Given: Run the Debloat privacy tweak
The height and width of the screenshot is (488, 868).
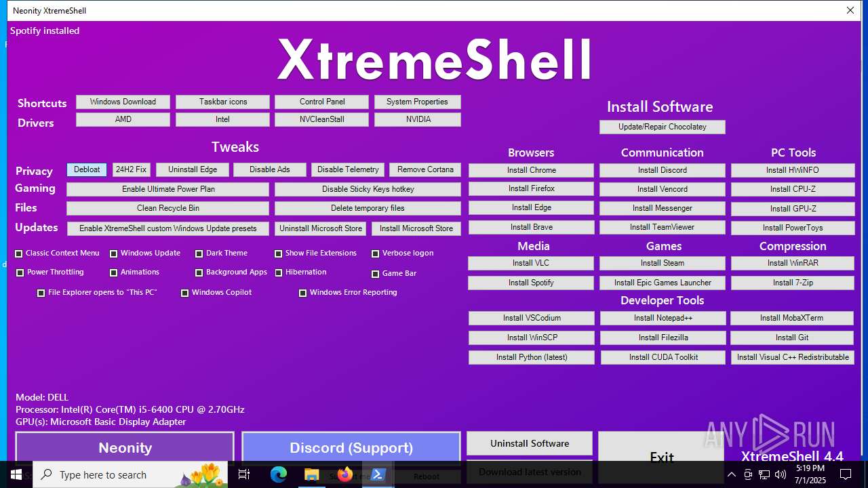Looking at the screenshot, I should point(87,169).
